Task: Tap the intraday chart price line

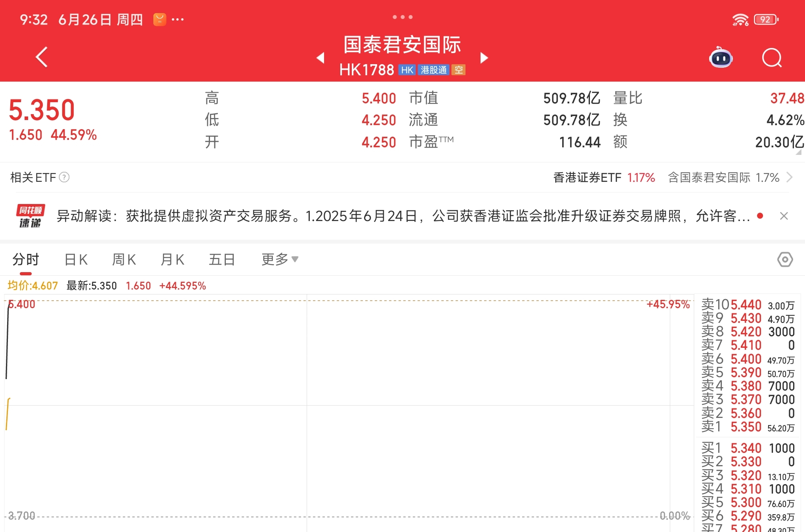Action: pyautogui.click(x=7, y=341)
